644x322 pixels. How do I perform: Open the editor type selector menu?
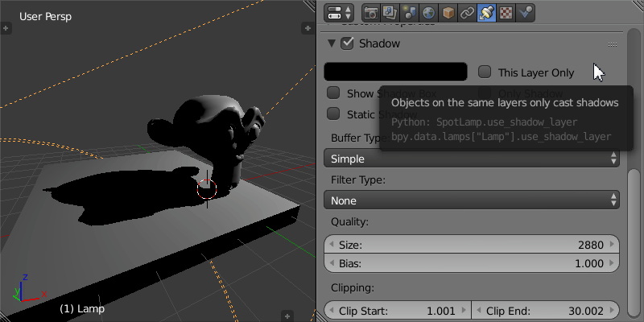click(x=339, y=13)
